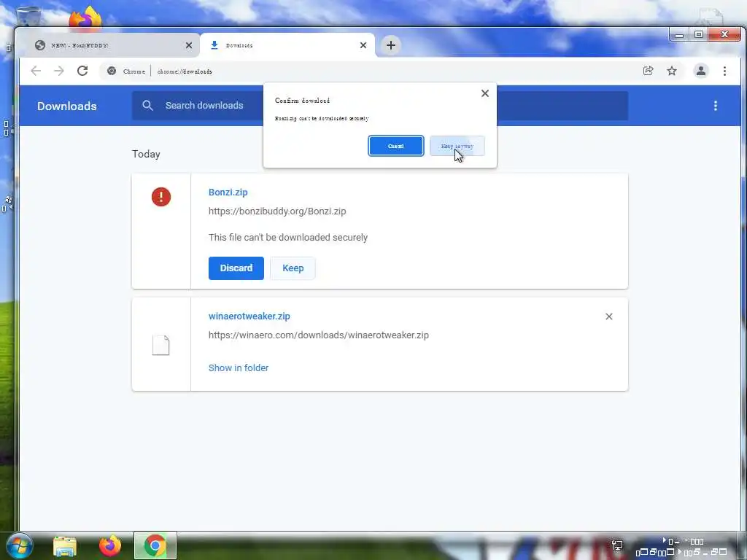This screenshot has height=560, width=747.
Task: Click the Chrome site info icon
Action: (112, 71)
